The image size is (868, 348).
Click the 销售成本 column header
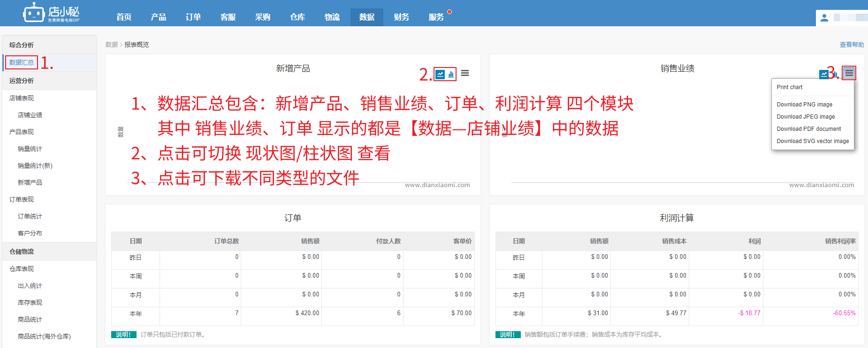coord(674,241)
